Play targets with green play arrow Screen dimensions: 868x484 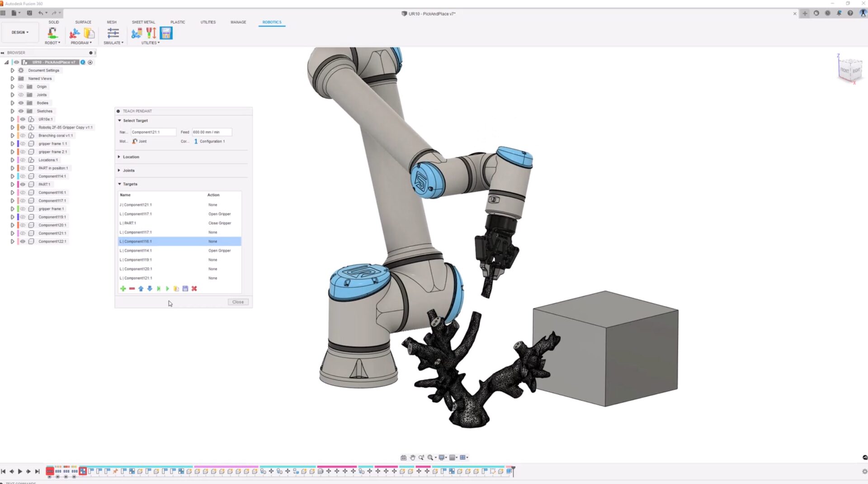point(167,289)
